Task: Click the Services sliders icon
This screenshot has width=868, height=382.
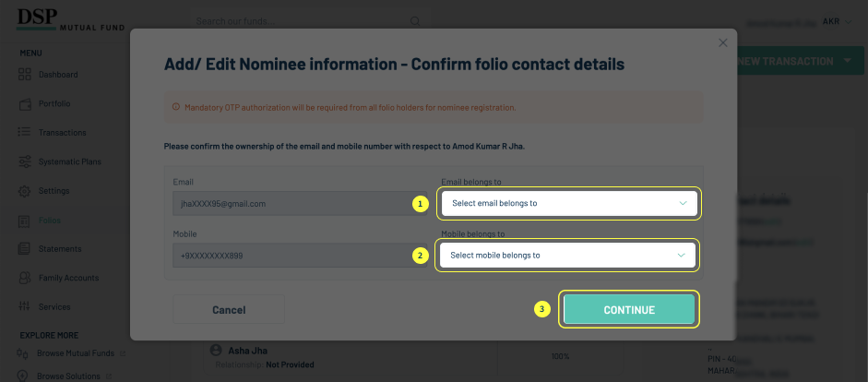Action: pos(25,306)
